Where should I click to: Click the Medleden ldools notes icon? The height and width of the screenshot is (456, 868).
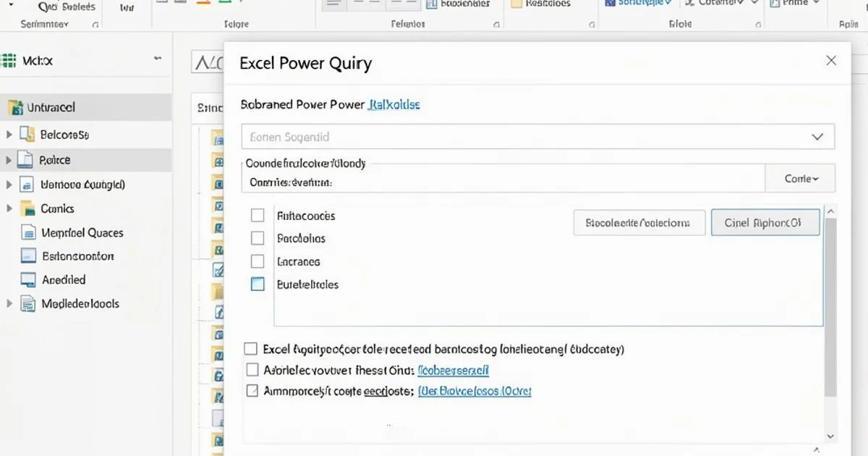point(27,303)
